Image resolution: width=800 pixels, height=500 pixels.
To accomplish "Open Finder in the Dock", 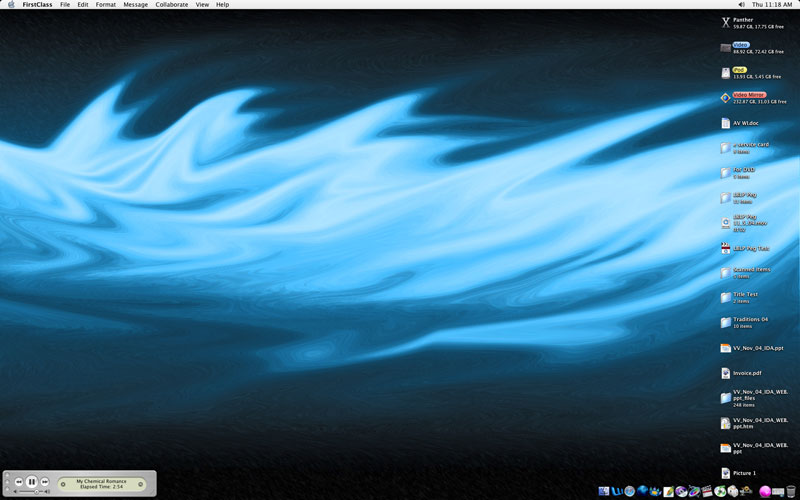I will (604, 491).
